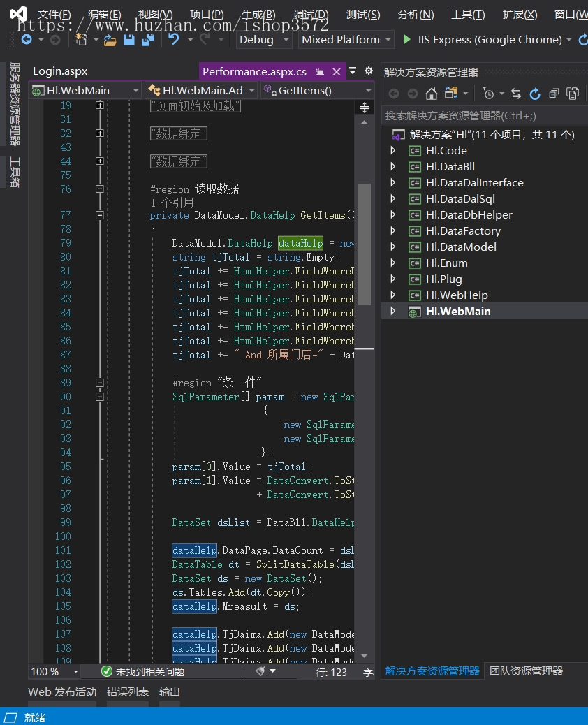Navigate backward with the blue back arrow
This screenshot has height=725, width=588.
(x=27, y=40)
